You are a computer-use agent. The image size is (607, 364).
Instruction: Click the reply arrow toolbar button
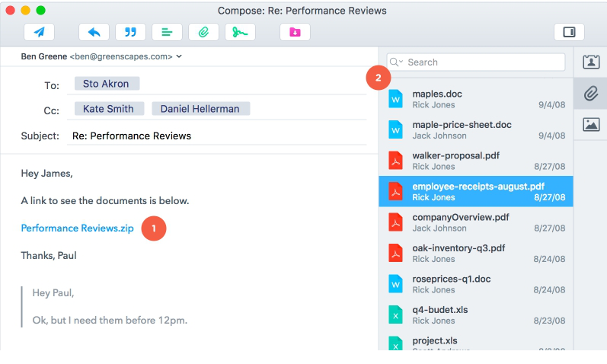point(94,32)
